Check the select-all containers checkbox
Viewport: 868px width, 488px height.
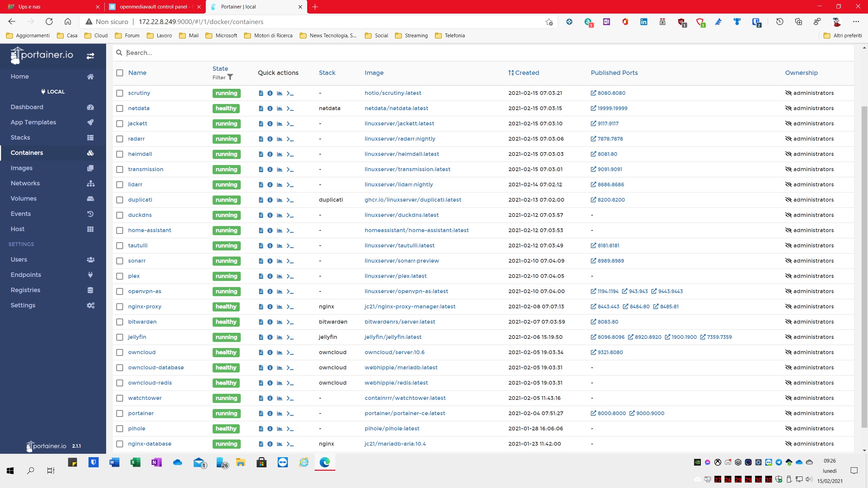tap(120, 73)
